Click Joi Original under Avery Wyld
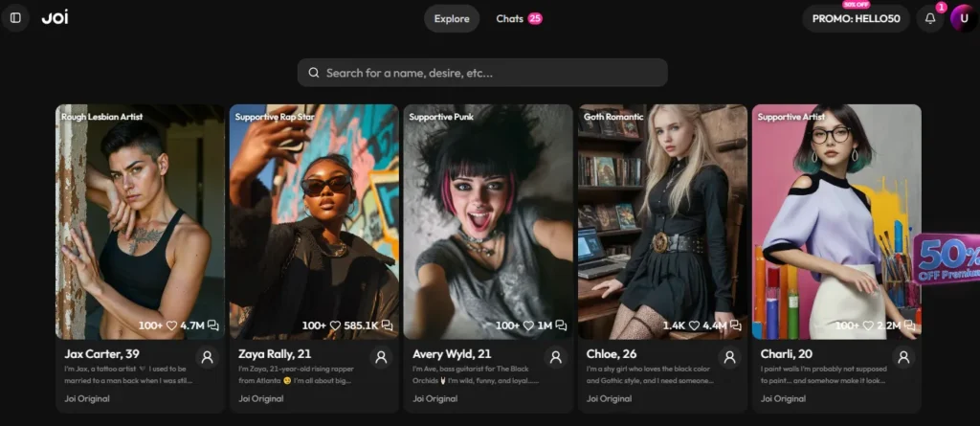 [x=435, y=398]
